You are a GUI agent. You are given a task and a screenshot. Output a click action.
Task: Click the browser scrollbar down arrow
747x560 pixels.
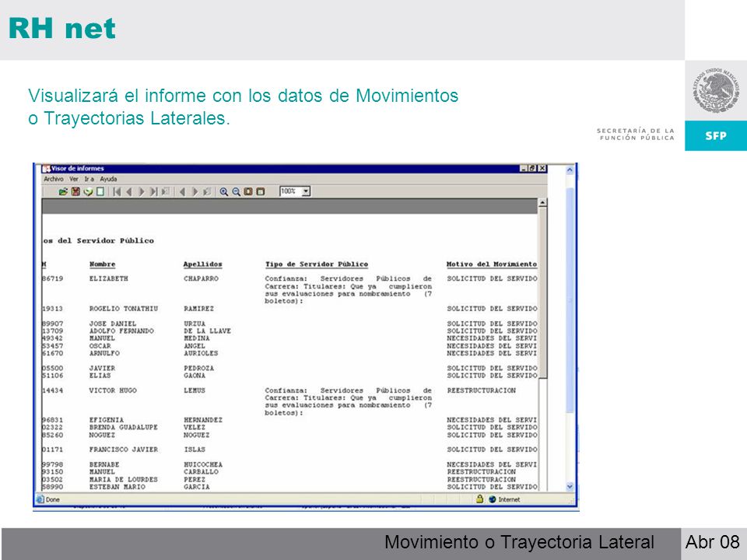570,487
